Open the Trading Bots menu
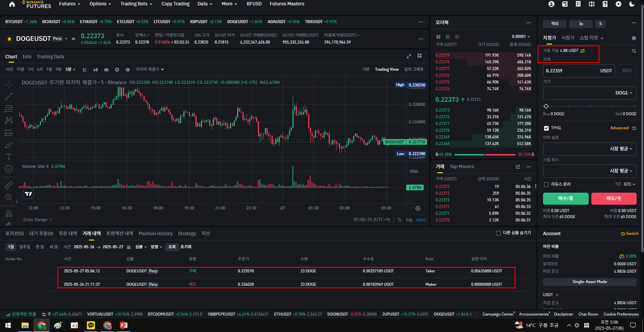This screenshot has height=332, width=644. point(136,4)
